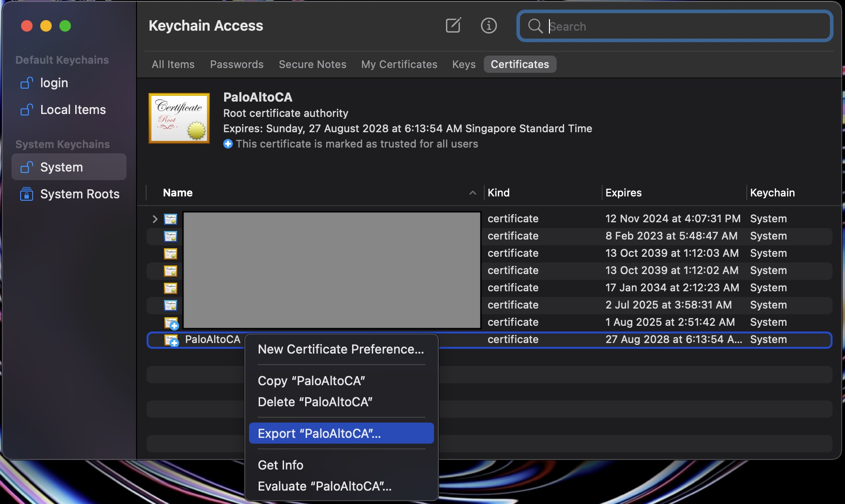Select the login keychain

(54, 83)
